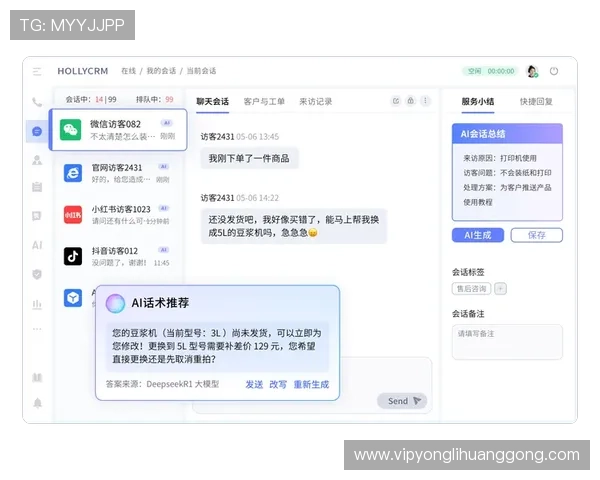The height and width of the screenshot is (480, 600).
Task: Click the 访客问题: 不会装纸和打印 line
Action: (x=507, y=173)
